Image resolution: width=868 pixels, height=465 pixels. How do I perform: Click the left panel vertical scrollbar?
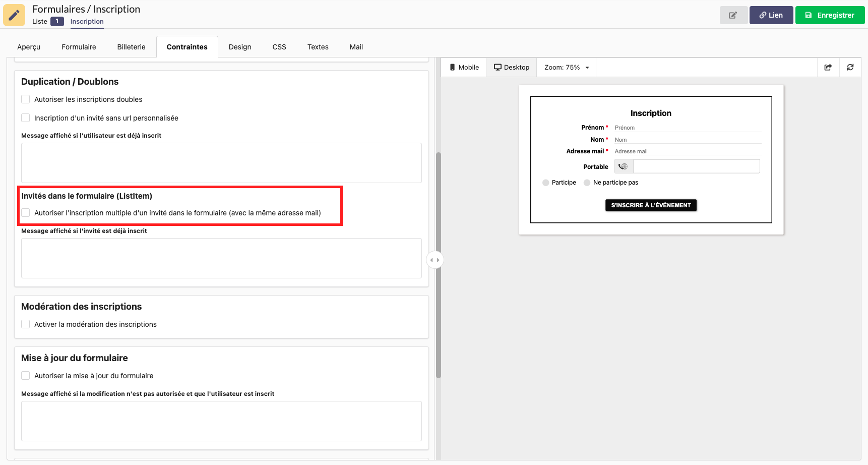pyautogui.click(x=439, y=265)
